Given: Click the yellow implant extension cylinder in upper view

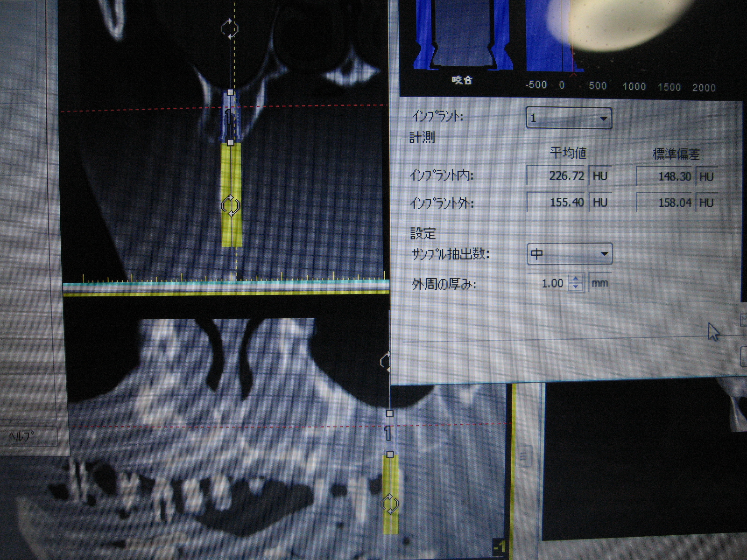Looking at the screenshot, I should 231,195.
